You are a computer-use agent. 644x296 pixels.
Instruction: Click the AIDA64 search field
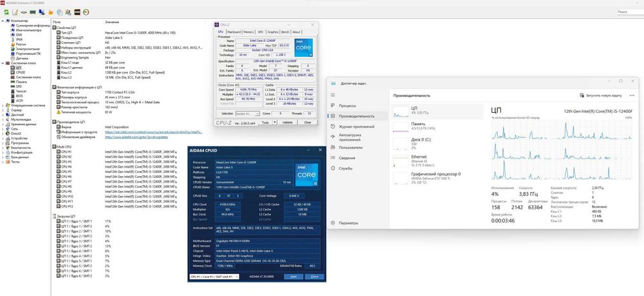pos(630,12)
